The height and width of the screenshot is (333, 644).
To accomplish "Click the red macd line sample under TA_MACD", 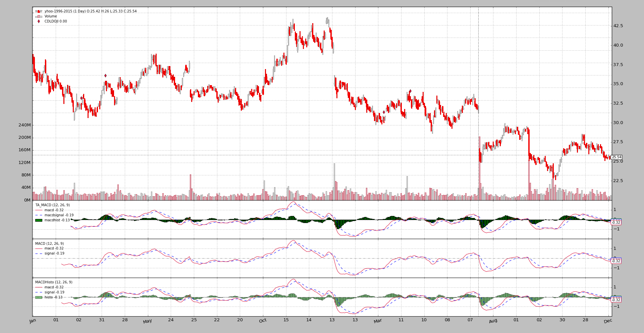I will (x=39, y=210).
